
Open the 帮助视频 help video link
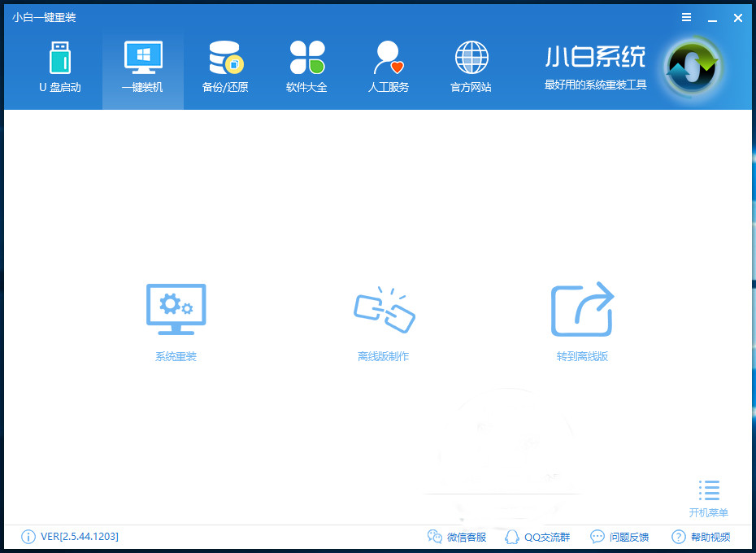pos(701,537)
